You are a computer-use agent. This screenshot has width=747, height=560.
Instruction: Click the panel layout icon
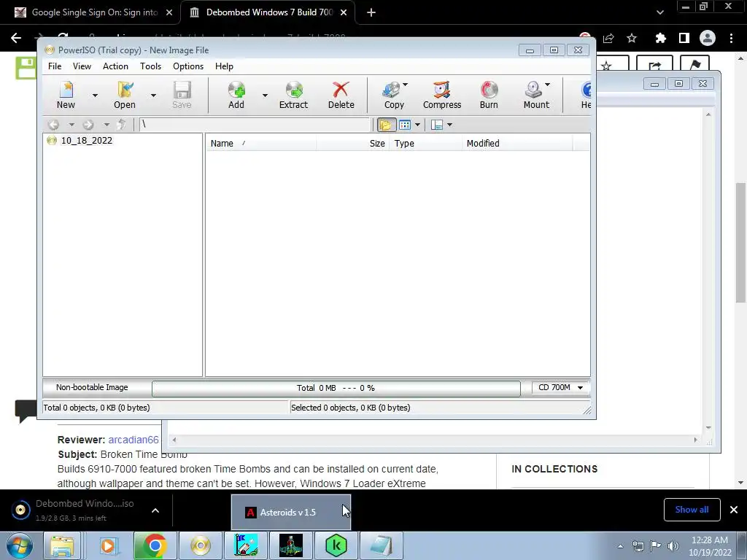pos(437,125)
